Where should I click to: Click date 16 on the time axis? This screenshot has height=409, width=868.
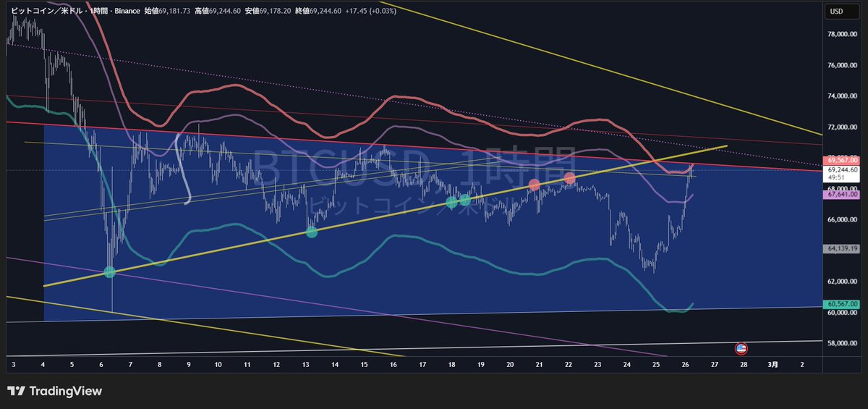pyautogui.click(x=393, y=365)
